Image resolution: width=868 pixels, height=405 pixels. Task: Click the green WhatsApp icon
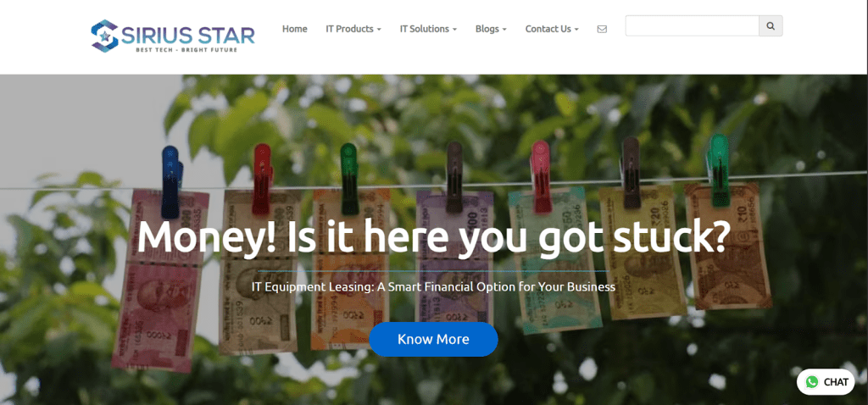coord(812,382)
